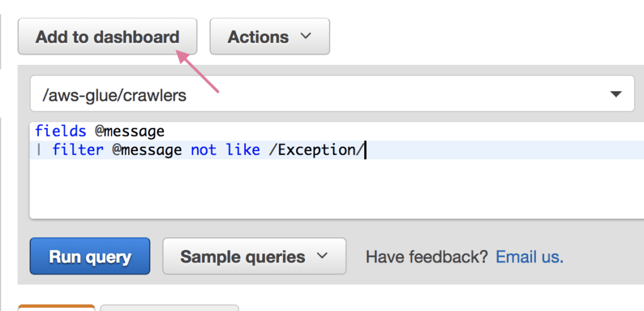This screenshot has width=644, height=311.
Task: Click the /Exception/ pattern in the query
Action: tap(316, 150)
